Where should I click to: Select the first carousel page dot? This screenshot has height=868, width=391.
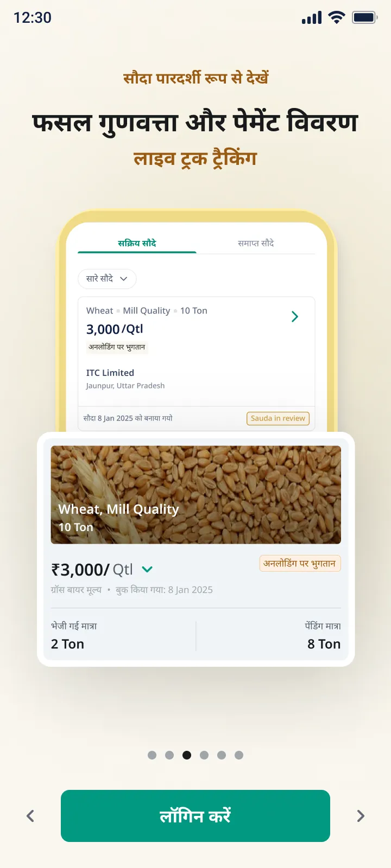tap(152, 755)
